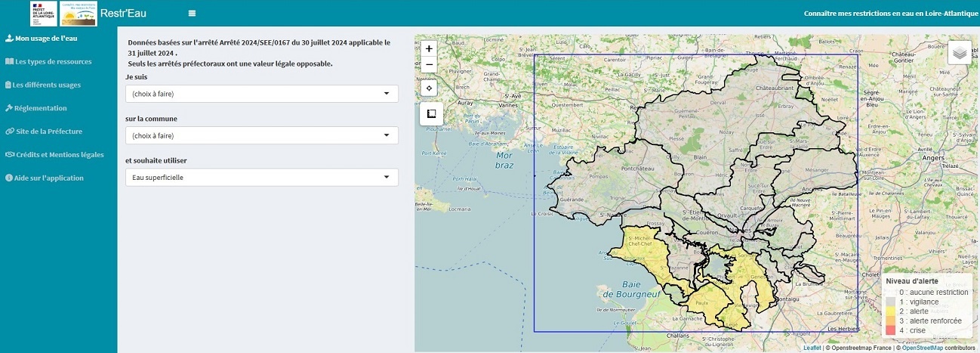Open the "Eau superficielle" resource dropdown
The width and height of the screenshot is (980, 353).
pos(261,178)
